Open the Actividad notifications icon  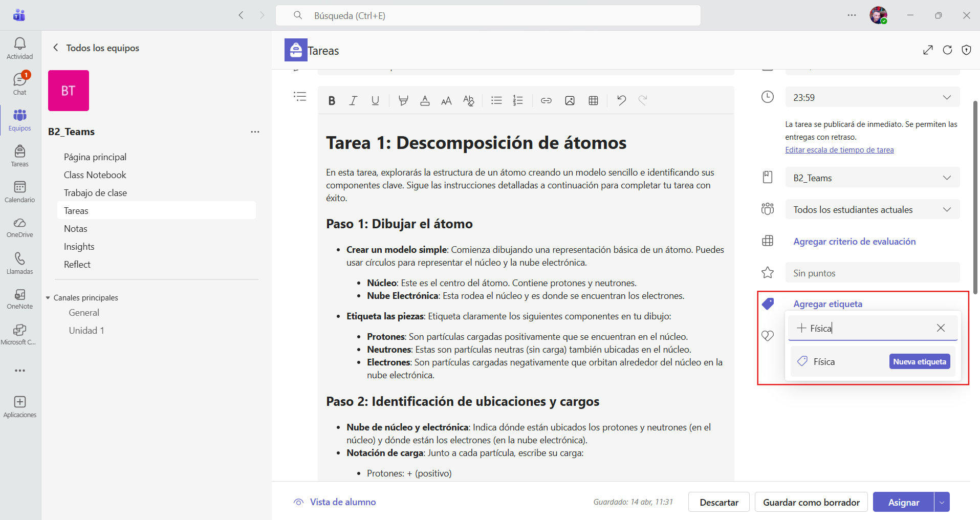pyautogui.click(x=20, y=49)
